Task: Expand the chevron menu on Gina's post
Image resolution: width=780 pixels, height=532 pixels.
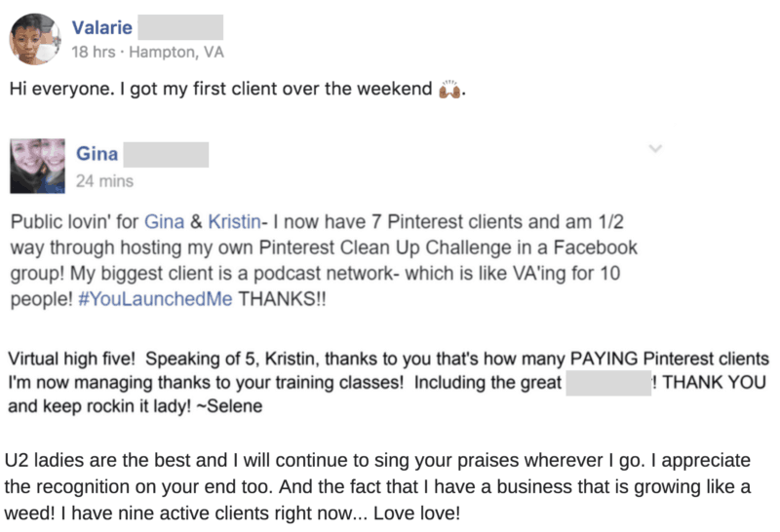Action: [655, 149]
